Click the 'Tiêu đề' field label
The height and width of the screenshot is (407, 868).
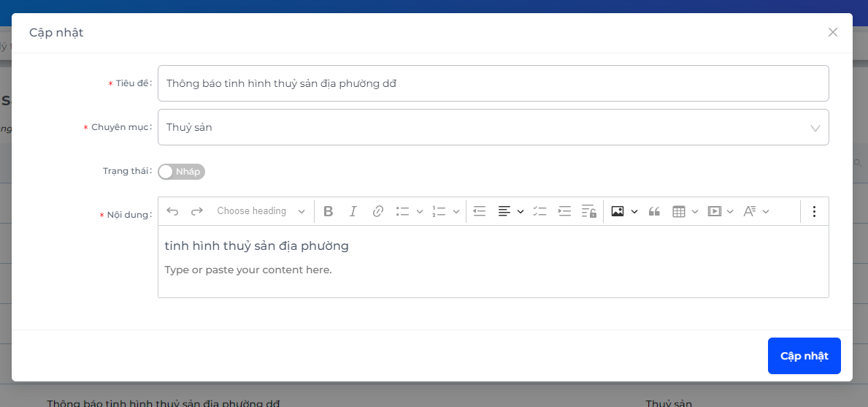point(133,83)
